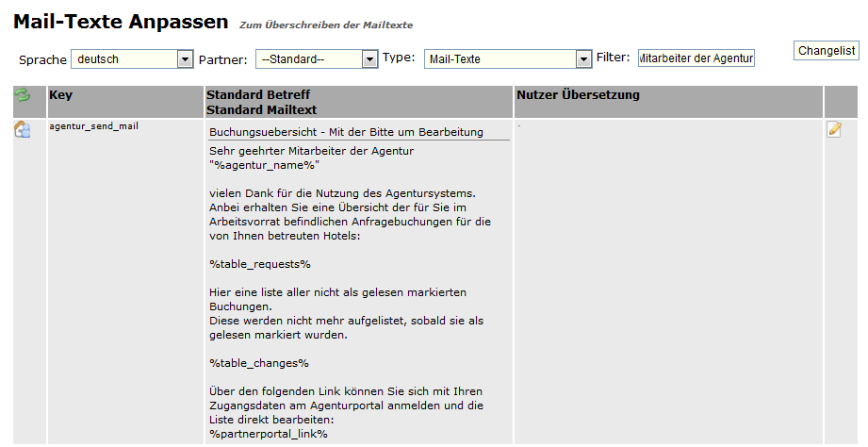Click the Mail-Texte Anpassen page heading
868x447 pixels.
point(121,21)
